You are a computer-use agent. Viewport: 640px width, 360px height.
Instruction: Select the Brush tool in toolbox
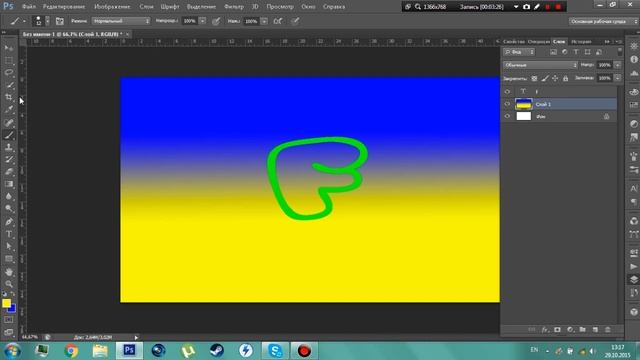pyautogui.click(x=9, y=135)
